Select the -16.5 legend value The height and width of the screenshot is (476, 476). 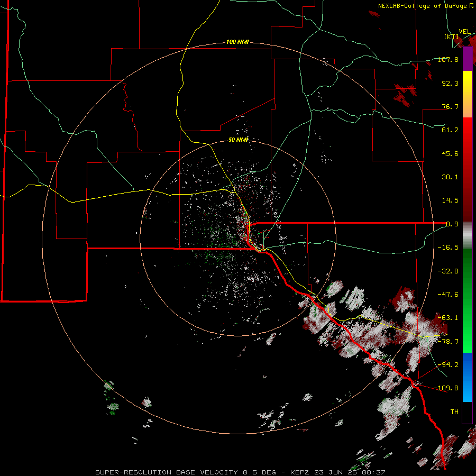(x=448, y=248)
